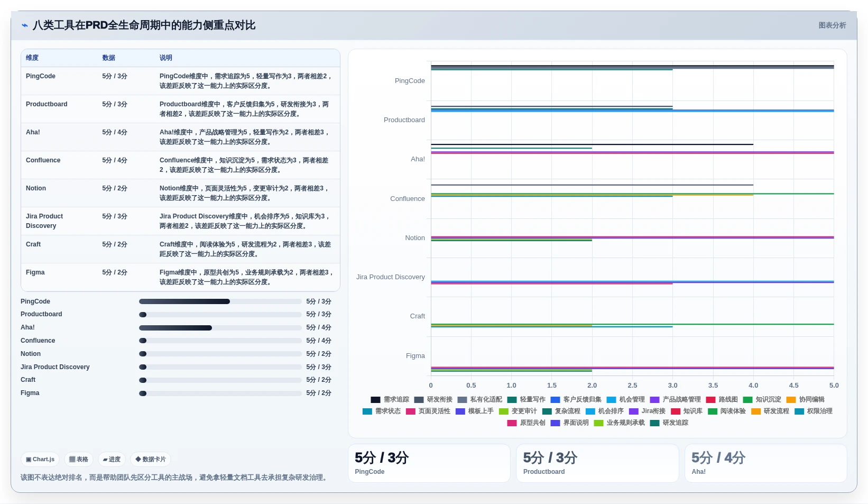Click the 说明 column header
Image resolution: width=868 pixels, height=504 pixels.
click(x=166, y=58)
